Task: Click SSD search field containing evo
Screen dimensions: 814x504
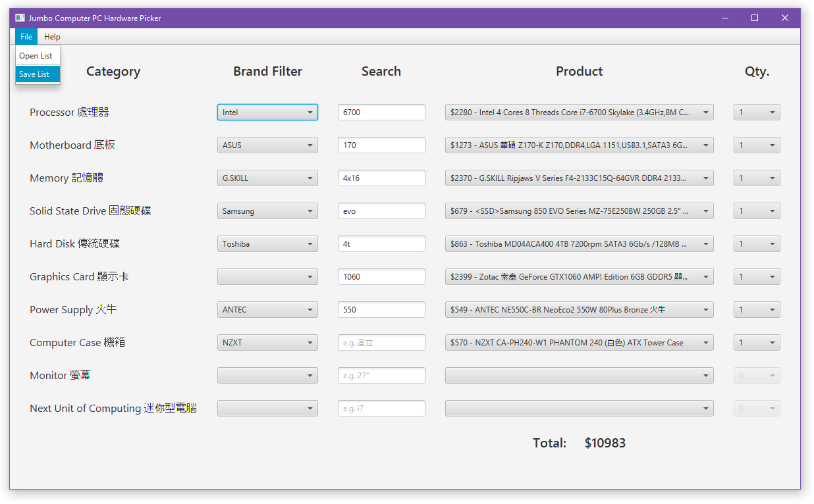Action: pos(381,211)
